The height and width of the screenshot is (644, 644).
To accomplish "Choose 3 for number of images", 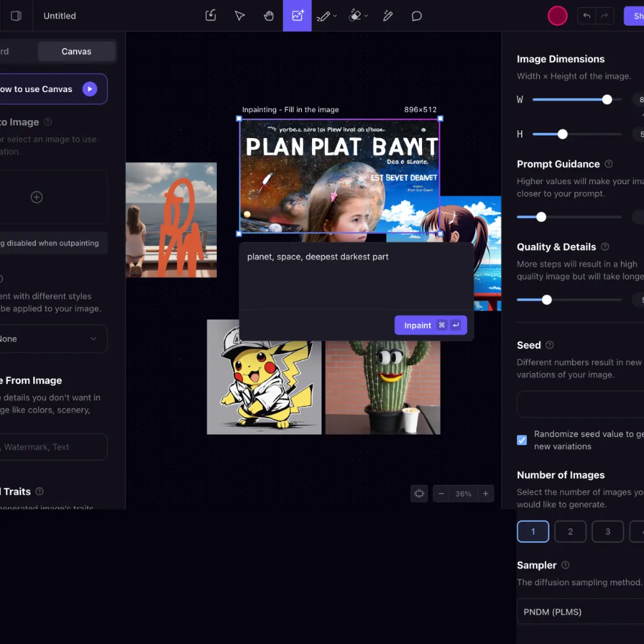I will (x=608, y=531).
